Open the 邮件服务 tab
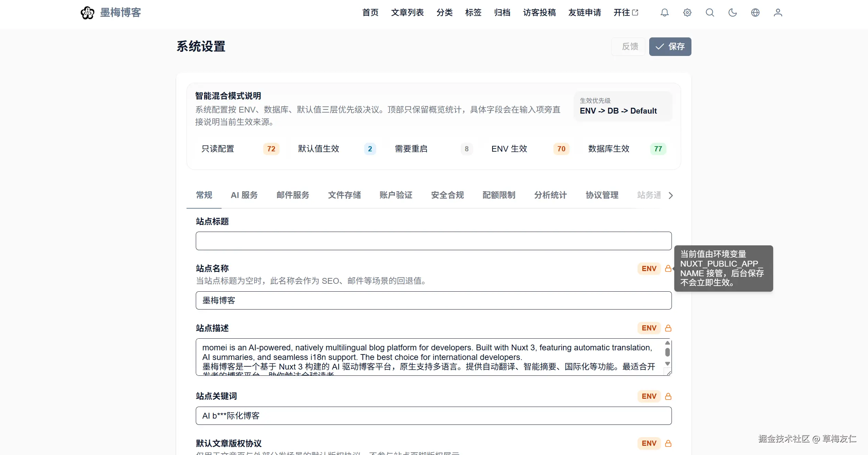 tap(293, 195)
